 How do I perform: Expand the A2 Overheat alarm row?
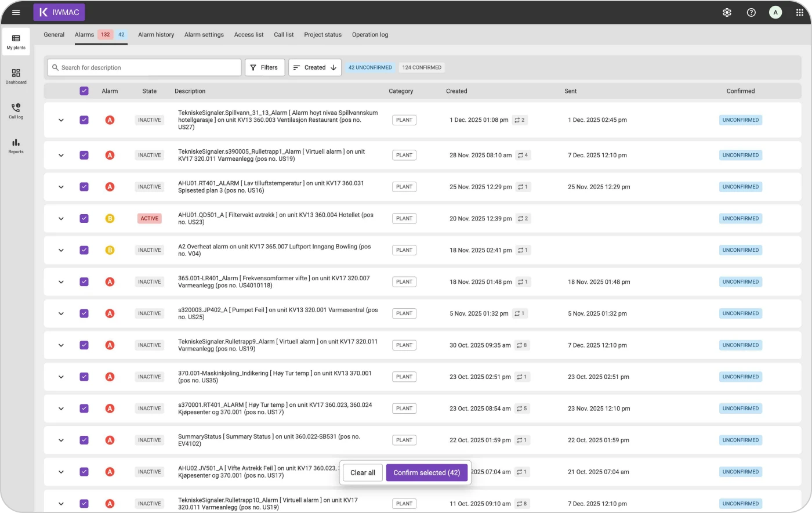pyautogui.click(x=61, y=250)
